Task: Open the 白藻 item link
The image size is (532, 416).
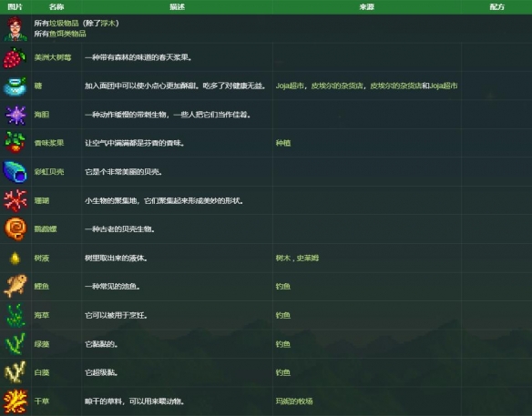Action: 42,372
